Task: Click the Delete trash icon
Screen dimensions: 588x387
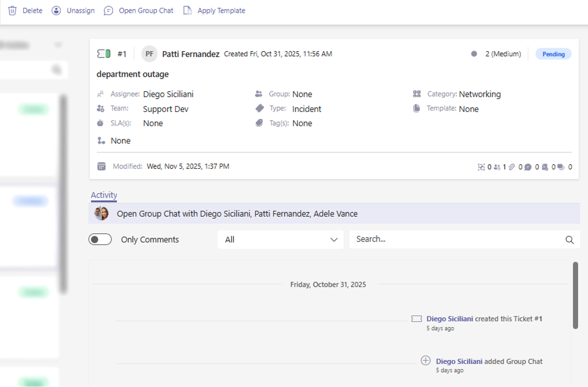Action: pos(12,11)
